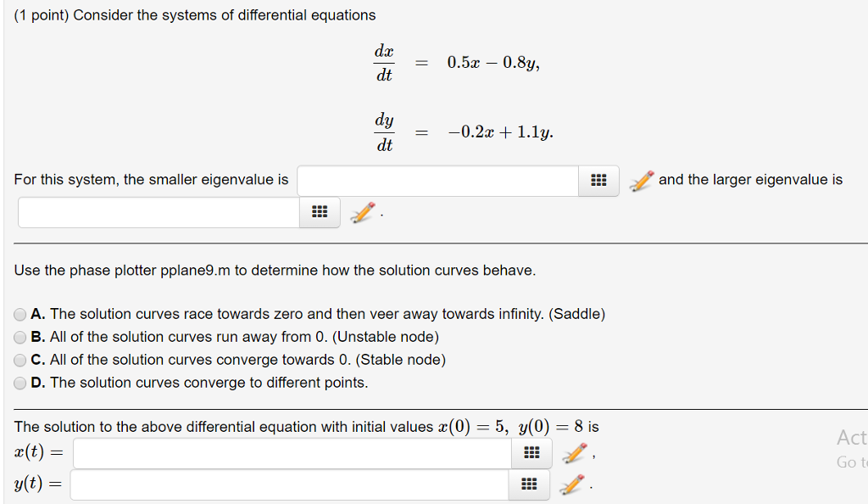Click inside the y(t) answer field

(x=290, y=484)
